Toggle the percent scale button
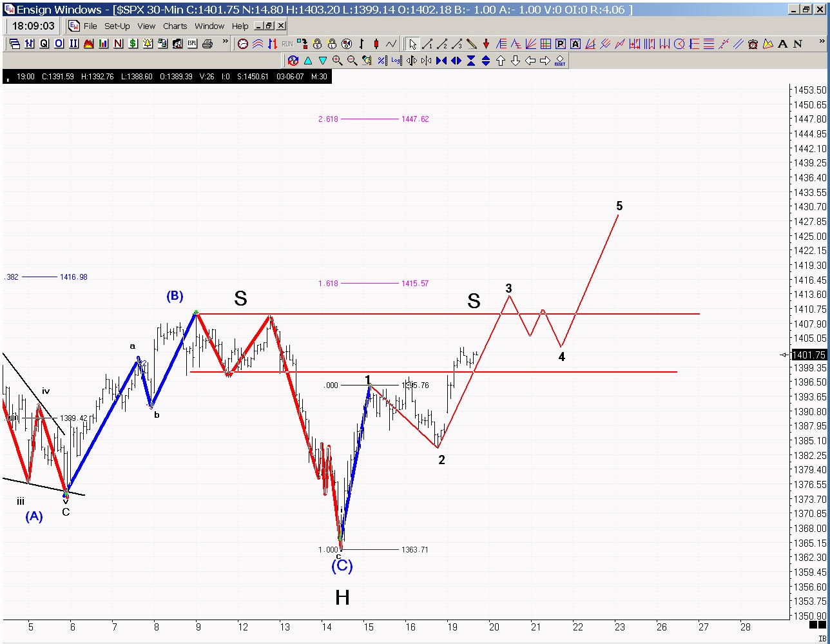 click(381, 61)
